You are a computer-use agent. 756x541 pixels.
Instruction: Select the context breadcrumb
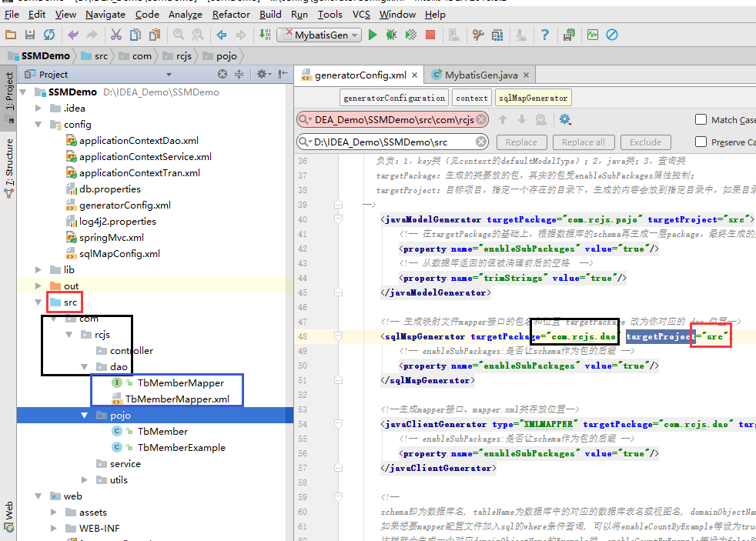(471, 98)
